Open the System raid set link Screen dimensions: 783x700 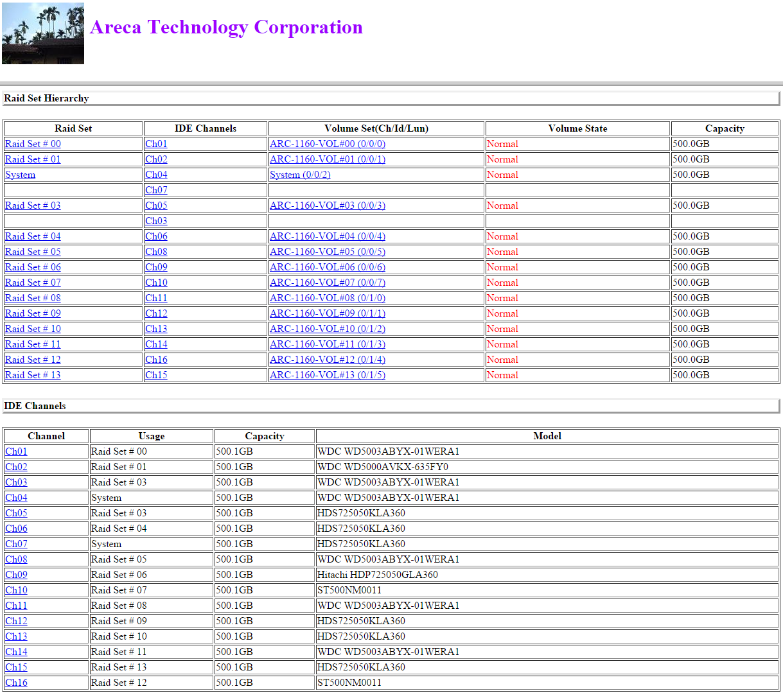pos(21,175)
